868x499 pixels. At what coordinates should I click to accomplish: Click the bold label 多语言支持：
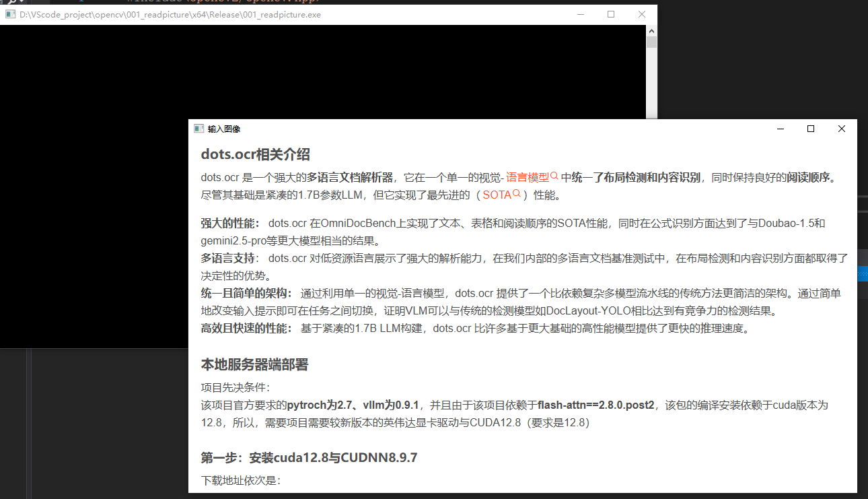[230, 259]
